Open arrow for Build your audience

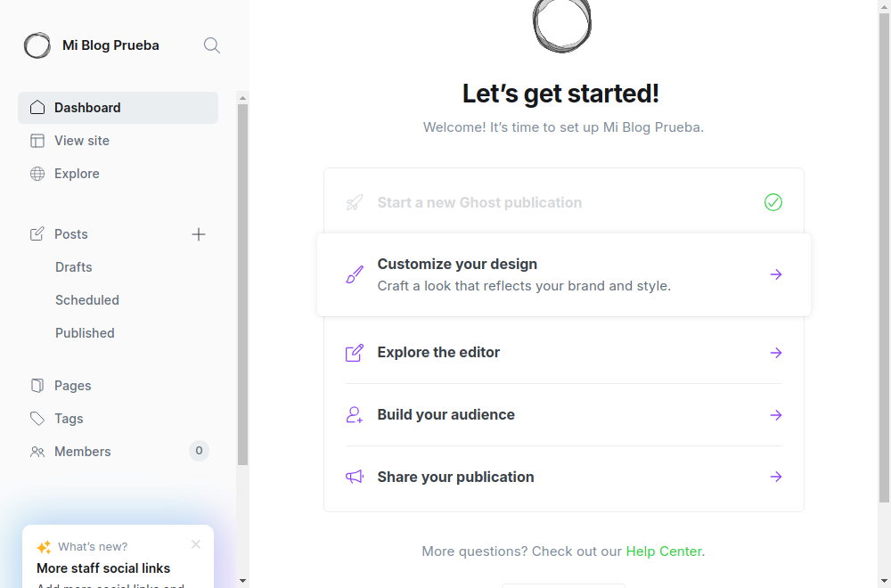(x=776, y=415)
